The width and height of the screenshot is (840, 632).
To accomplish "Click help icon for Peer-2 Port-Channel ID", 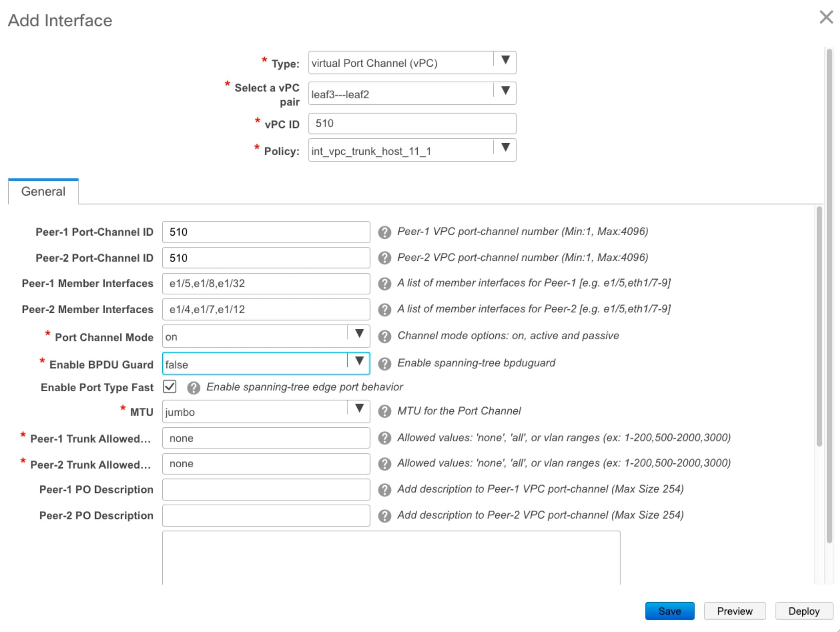I will 384,258.
